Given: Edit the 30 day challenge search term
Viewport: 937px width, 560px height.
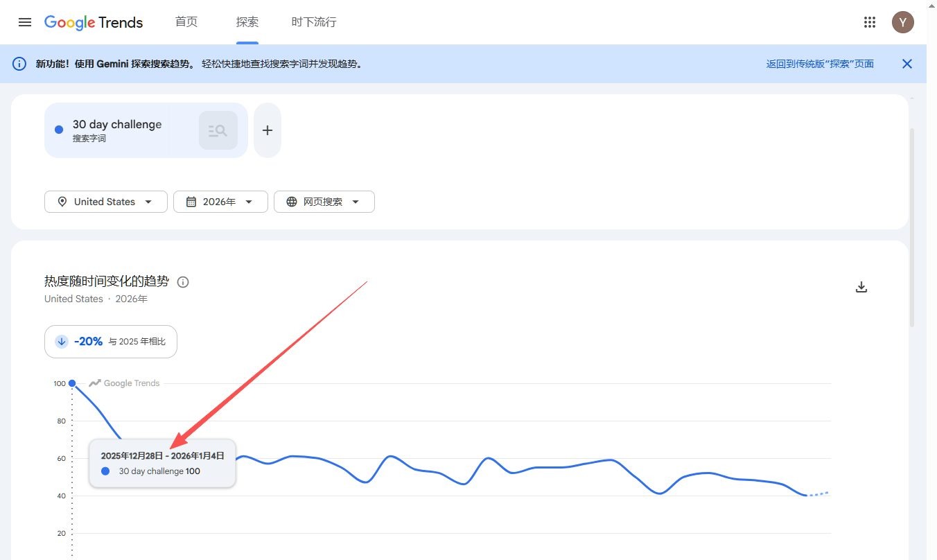Looking at the screenshot, I should pos(117,125).
